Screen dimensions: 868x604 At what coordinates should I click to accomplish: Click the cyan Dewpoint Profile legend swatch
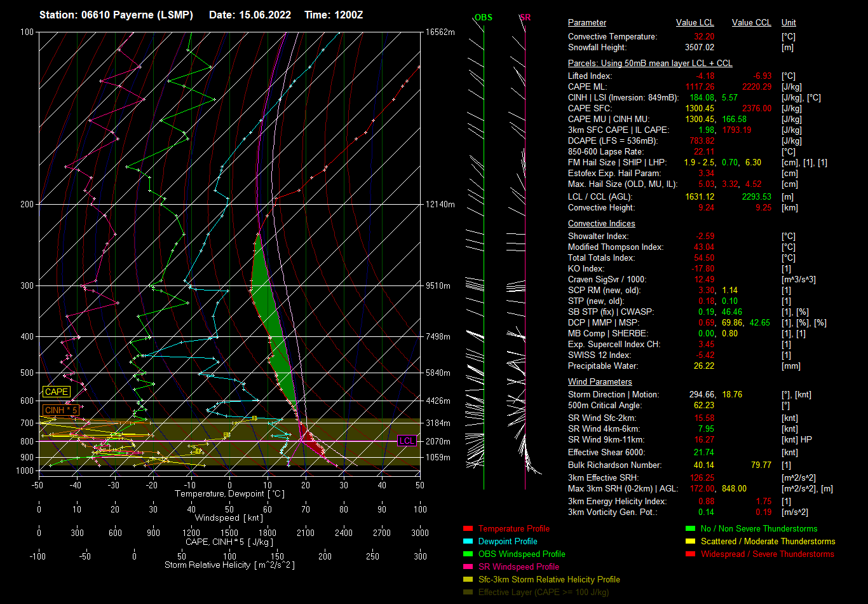(468, 542)
